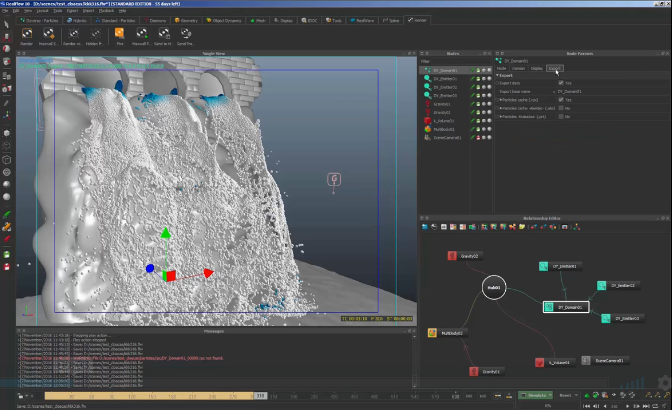The width and height of the screenshot is (672, 411).
Task: Click the first blue icon in Relationship Editor toolbar
Action: 425,227
